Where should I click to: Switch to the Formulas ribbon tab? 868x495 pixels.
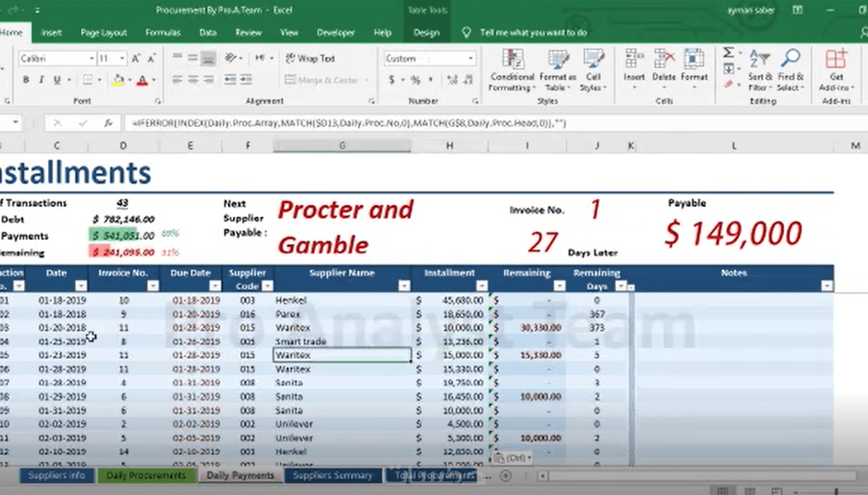[x=163, y=33]
